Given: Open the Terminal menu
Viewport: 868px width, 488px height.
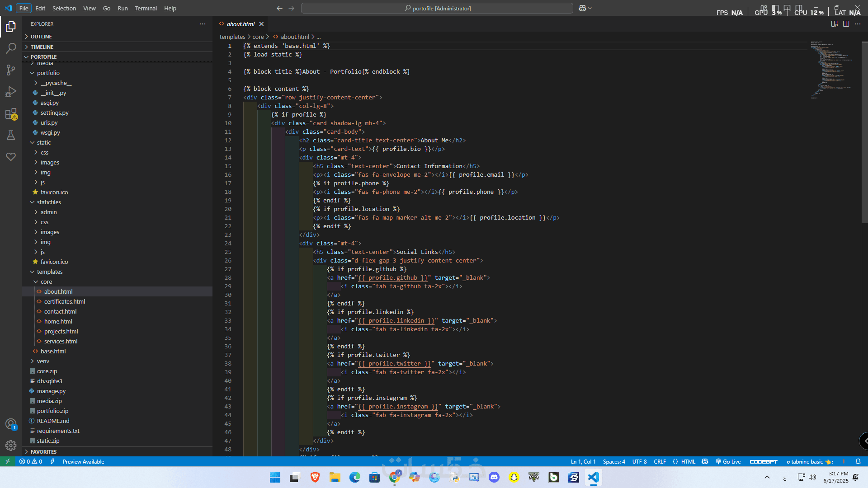Looking at the screenshot, I should tap(146, 8).
